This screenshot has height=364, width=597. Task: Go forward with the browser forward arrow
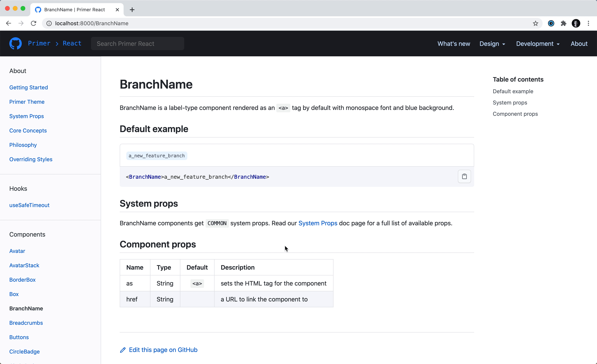click(21, 23)
